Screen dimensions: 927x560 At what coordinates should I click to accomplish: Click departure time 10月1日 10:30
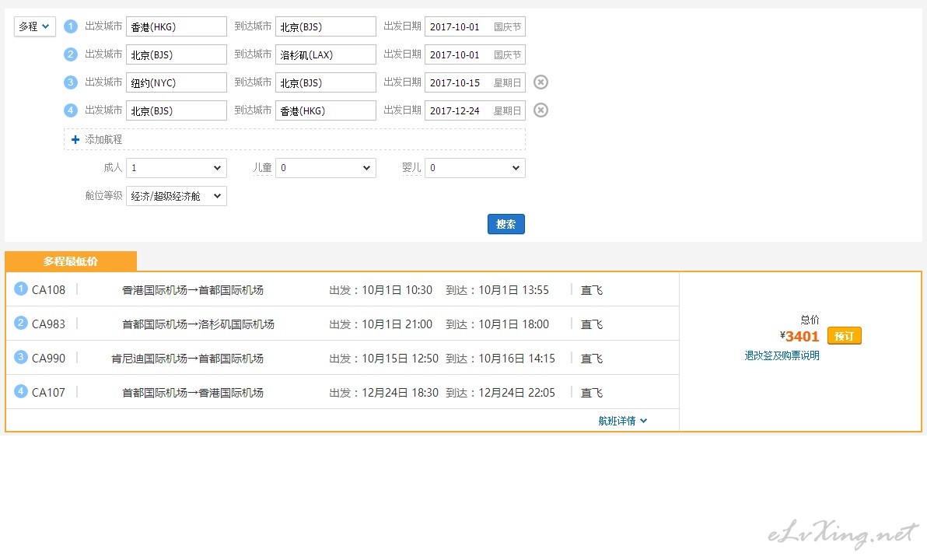(x=397, y=290)
